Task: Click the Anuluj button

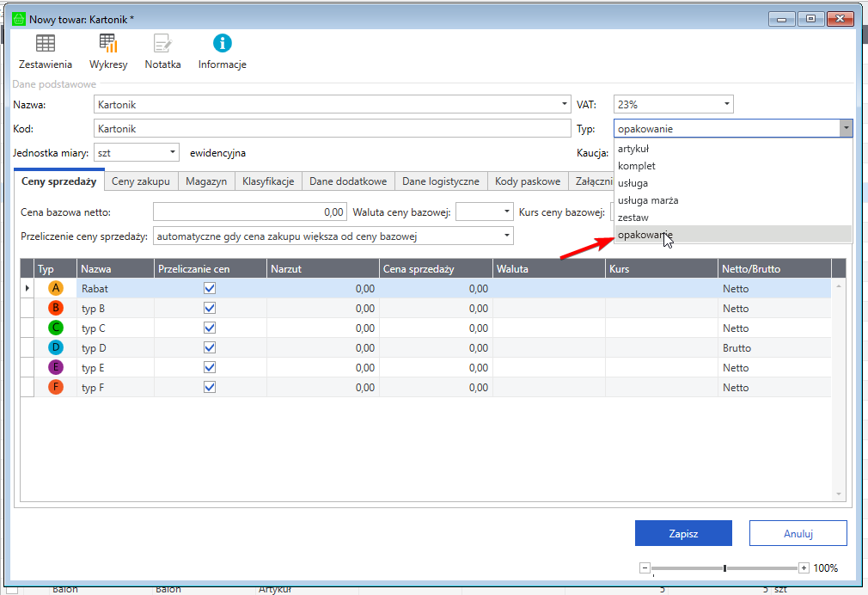Action: (798, 533)
